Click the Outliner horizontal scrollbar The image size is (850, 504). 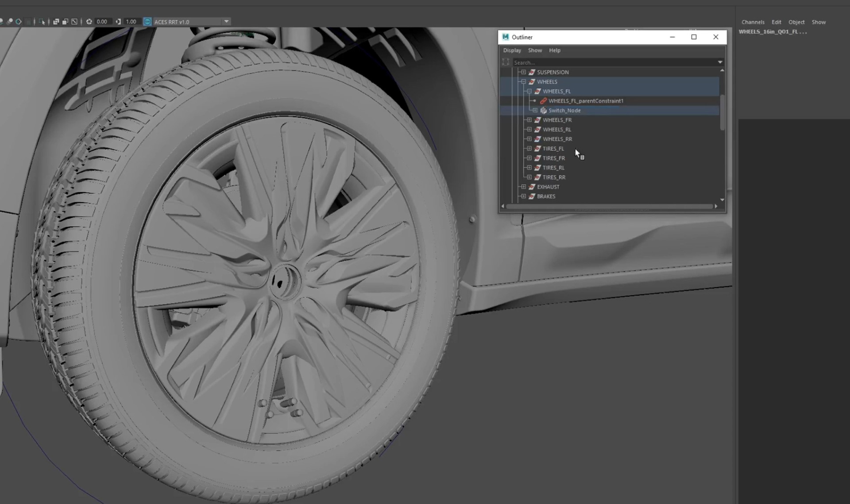[609, 206]
